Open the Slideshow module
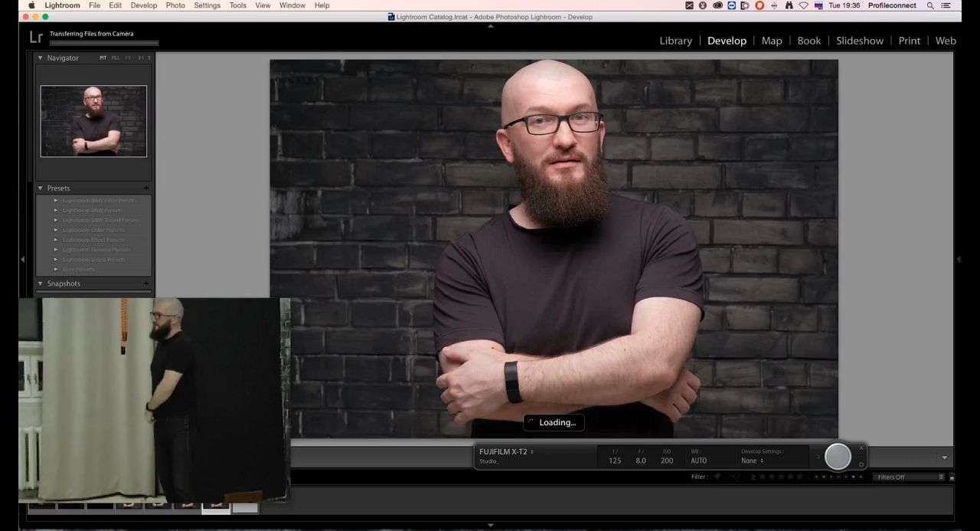This screenshot has width=980, height=531. pyautogui.click(x=859, y=41)
